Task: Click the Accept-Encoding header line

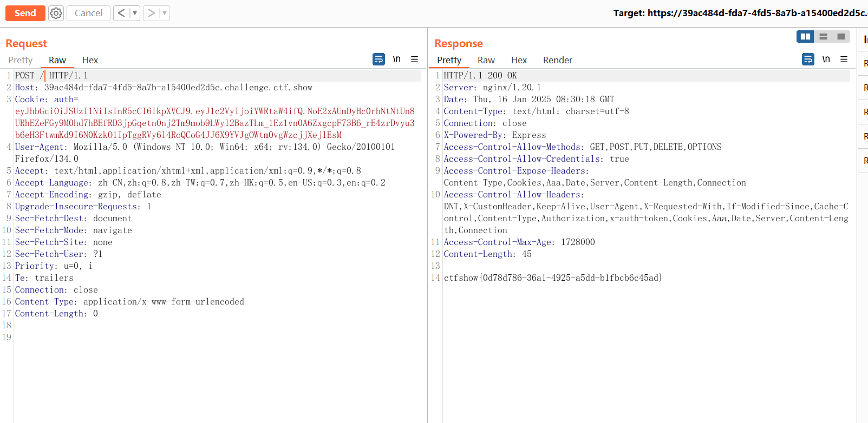Action: click(88, 194)
